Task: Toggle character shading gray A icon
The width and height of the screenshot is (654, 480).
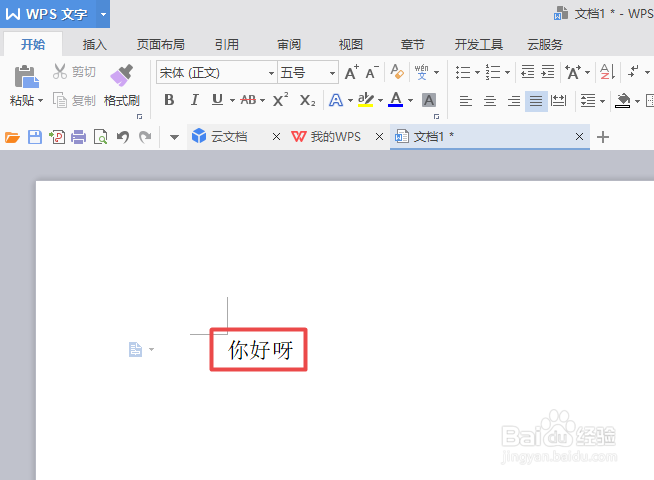Action: pyautogui.click(x=429, y=100)
